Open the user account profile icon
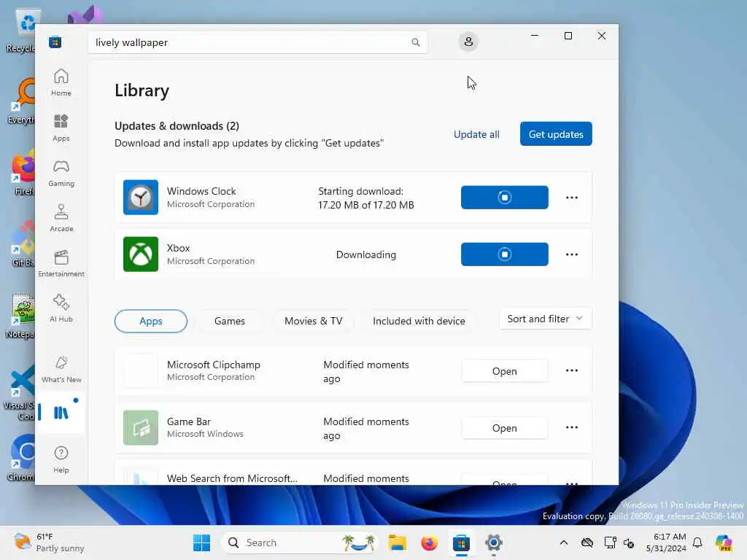 (x=468, y=42)
